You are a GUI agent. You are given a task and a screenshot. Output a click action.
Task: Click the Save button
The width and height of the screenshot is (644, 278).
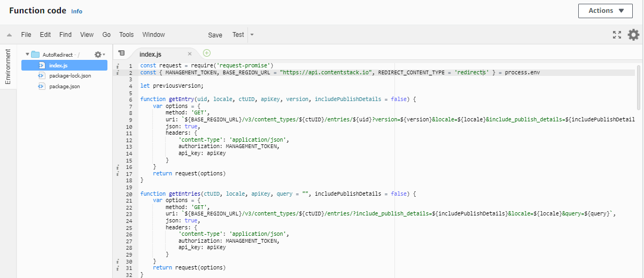click(x=215, y=35)
